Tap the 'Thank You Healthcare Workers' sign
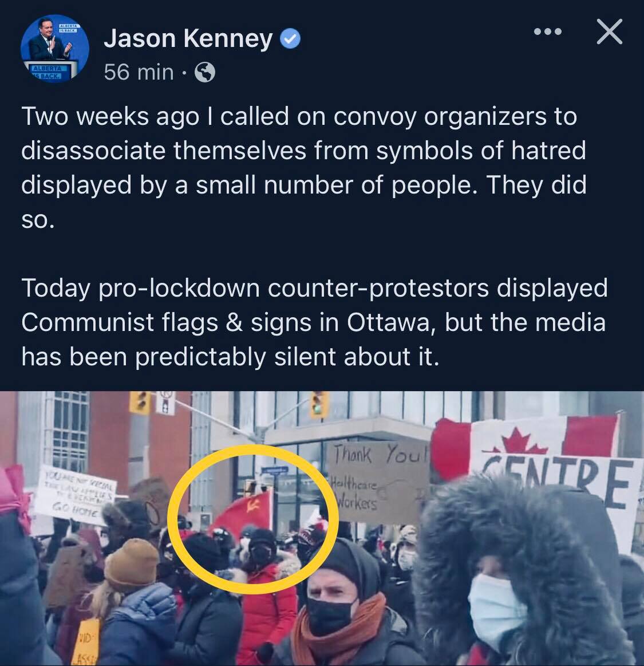Viewport: 644px width, 666px height. [379, 481]
